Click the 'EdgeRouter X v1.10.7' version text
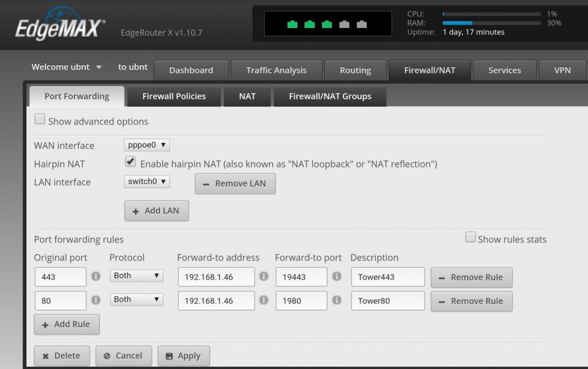Image resolution: width=588 pixels, height=369 pixels. [161, 32]
